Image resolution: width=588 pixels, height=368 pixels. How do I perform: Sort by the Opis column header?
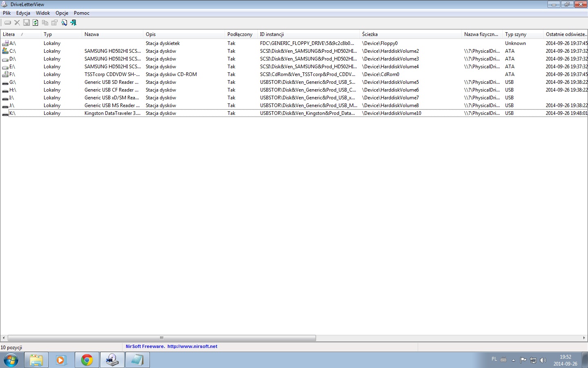click(x=184, y=34)
